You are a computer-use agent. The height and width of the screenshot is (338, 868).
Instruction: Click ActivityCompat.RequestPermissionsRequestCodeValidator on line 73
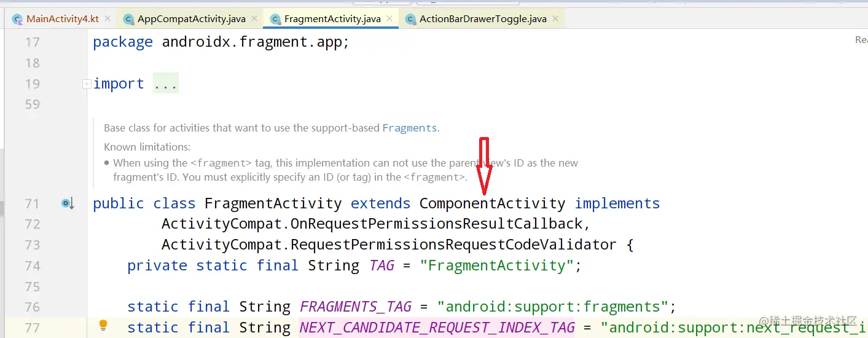[389, 245]
